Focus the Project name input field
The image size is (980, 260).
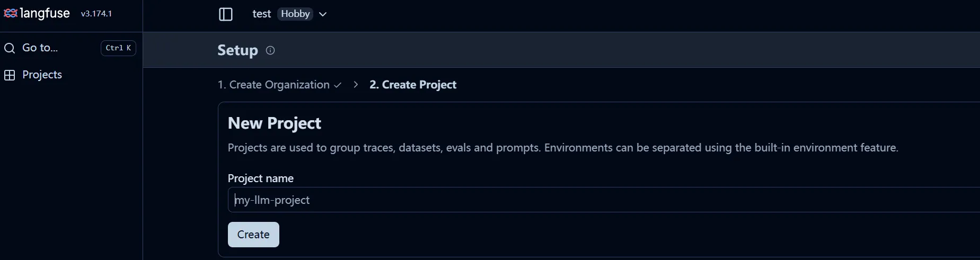click(604, 200)
